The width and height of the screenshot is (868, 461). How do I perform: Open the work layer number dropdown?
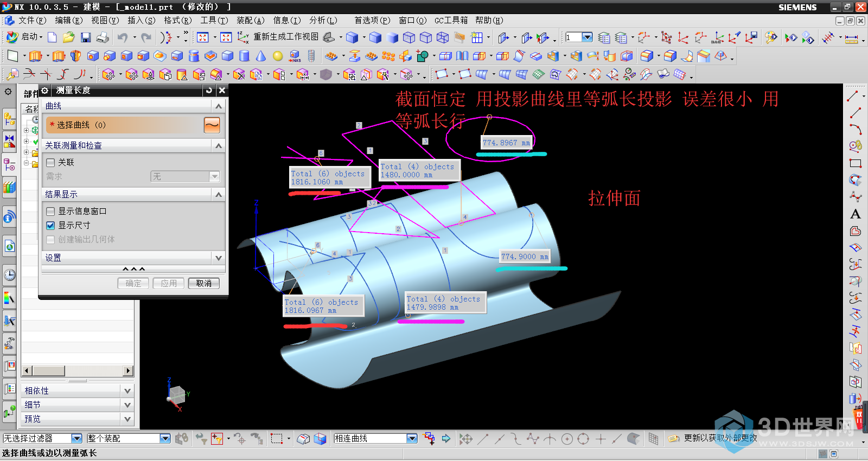(x=587, y=37)
